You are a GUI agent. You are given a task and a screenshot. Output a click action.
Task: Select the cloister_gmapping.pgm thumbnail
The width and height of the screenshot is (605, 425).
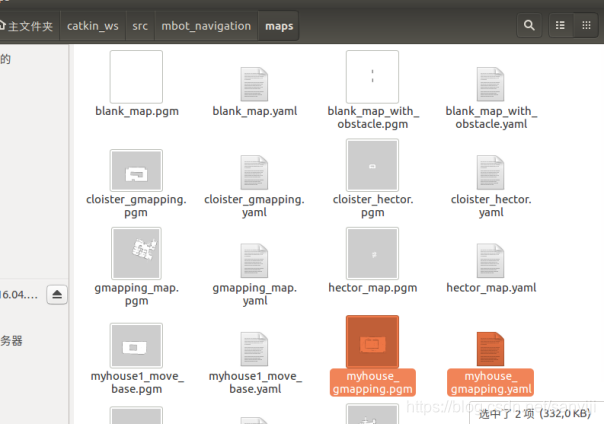pyautogui.click(x=136, y=170)
